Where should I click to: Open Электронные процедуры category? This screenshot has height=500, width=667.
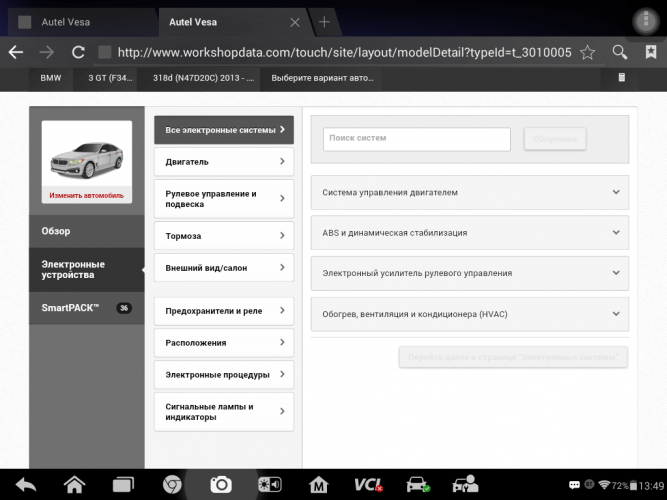[224, 375]
